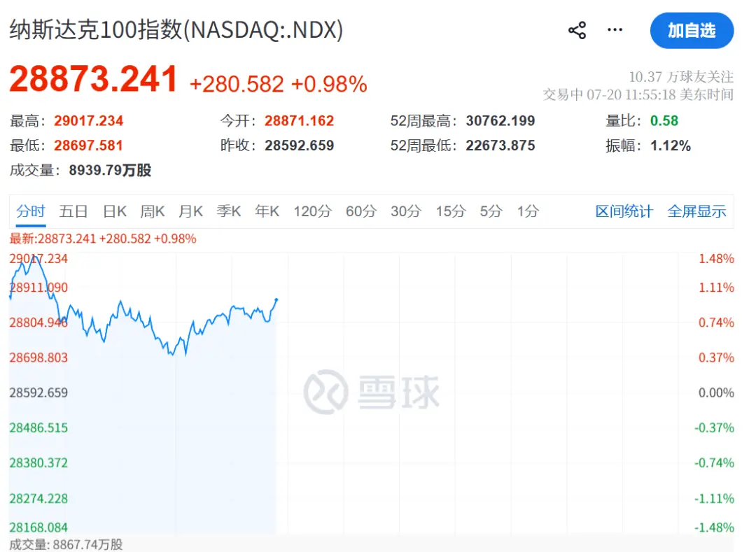Choose the 120分 interval tab
The width and height of the screenshot is (756, 552).
312,211
